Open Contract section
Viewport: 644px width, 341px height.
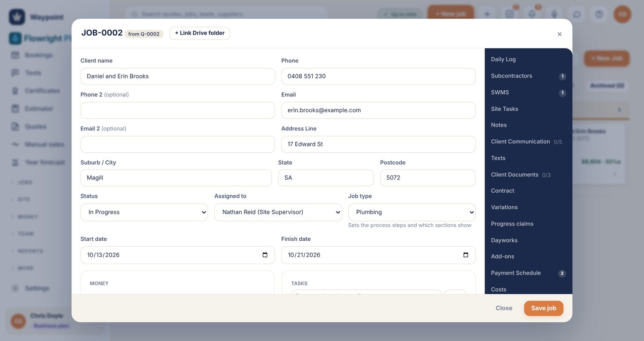[x=528, y=191]
